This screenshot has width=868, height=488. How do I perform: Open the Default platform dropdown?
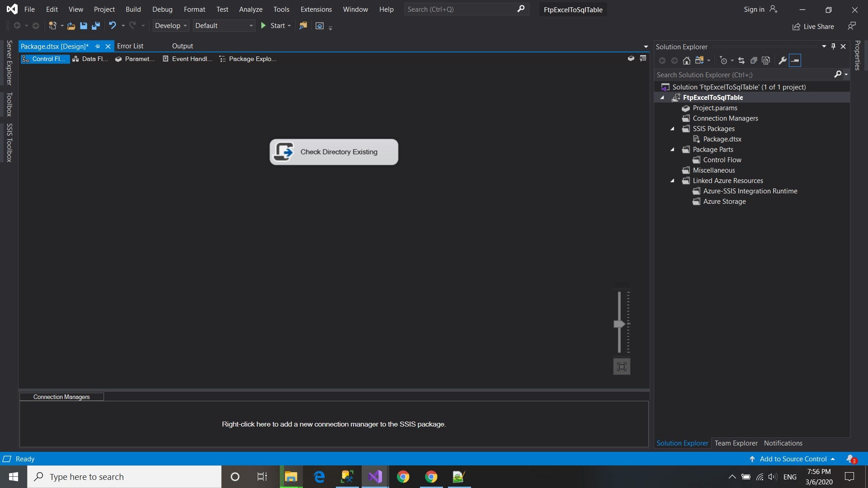[x=224, y=26]
